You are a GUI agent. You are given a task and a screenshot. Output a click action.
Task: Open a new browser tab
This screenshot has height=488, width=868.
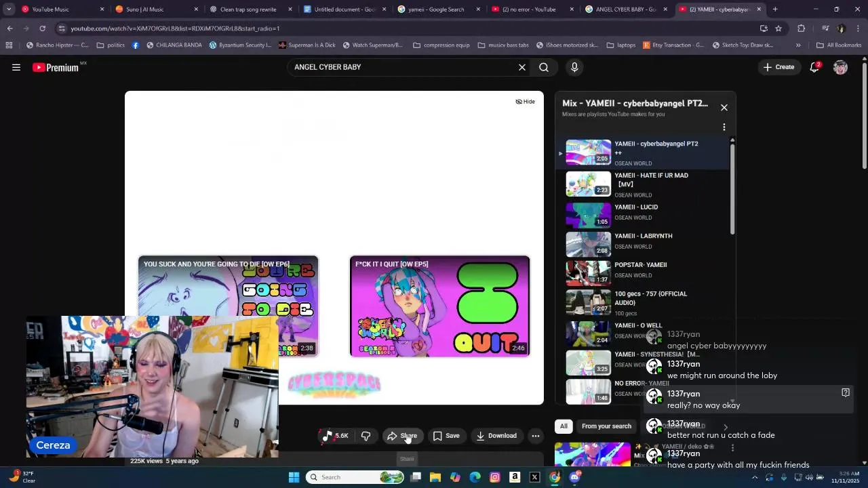[775, 9]
